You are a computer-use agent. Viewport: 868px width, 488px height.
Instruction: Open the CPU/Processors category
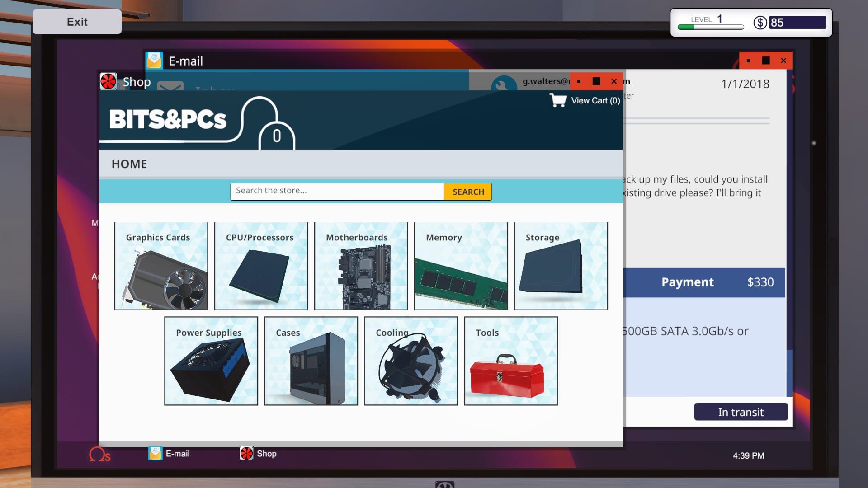[261, 266]
